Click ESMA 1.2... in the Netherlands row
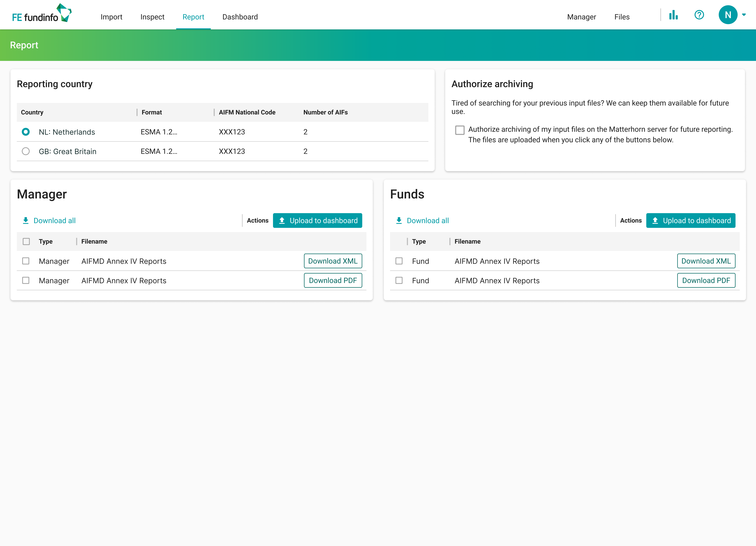 (159, 132)
